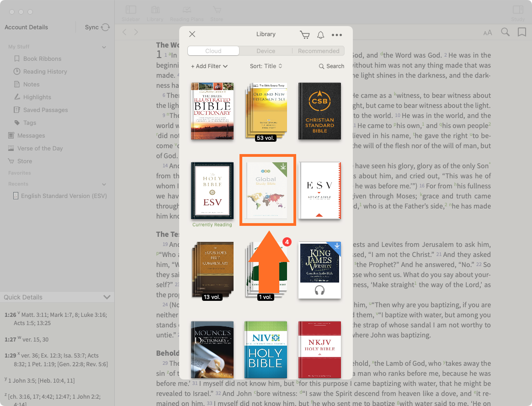Open Saved Passages

(x=41, y=110)
